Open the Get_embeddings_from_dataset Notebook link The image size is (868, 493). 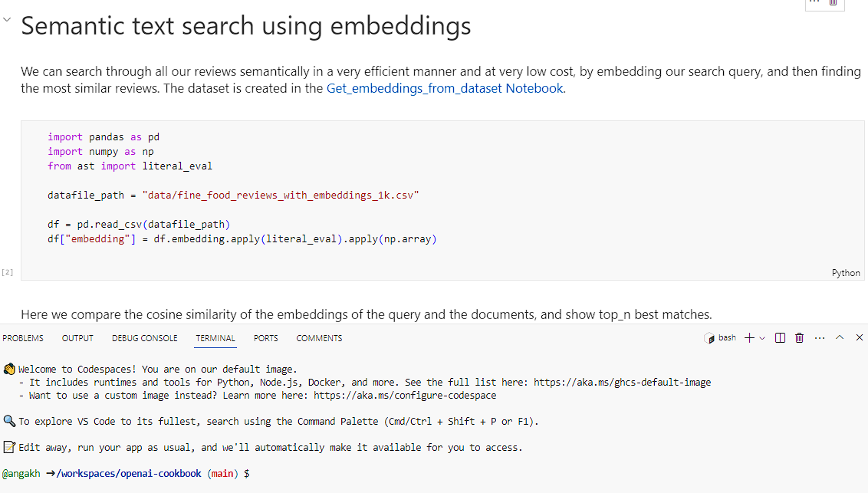point(445,88)
